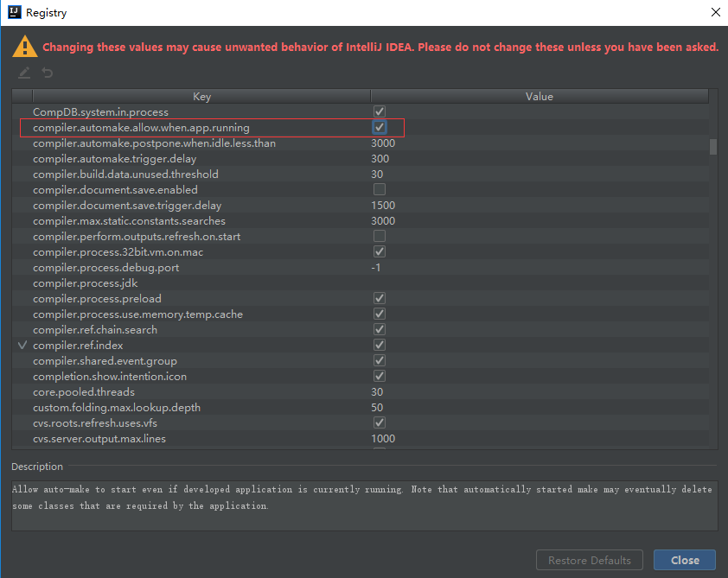Disable compiler.automake.allow.when.app.running

pyautogui.click(x=379, y=127)
